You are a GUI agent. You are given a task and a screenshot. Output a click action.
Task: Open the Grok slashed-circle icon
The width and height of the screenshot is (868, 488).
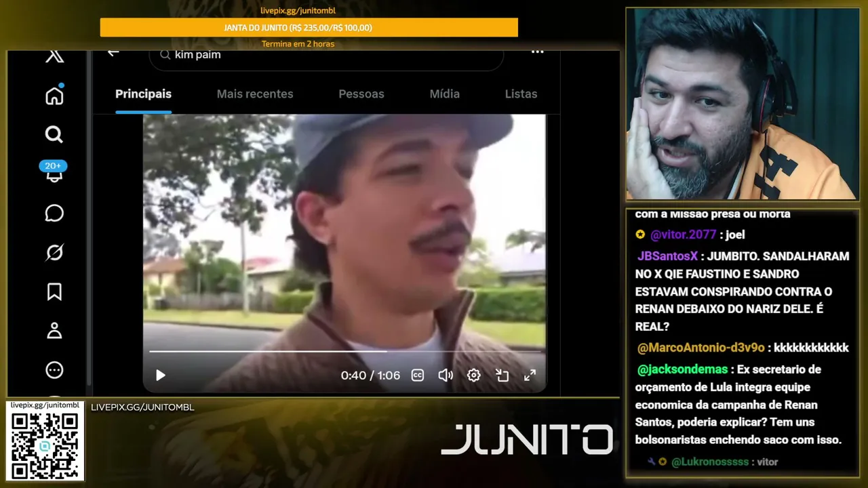[54, 253]
